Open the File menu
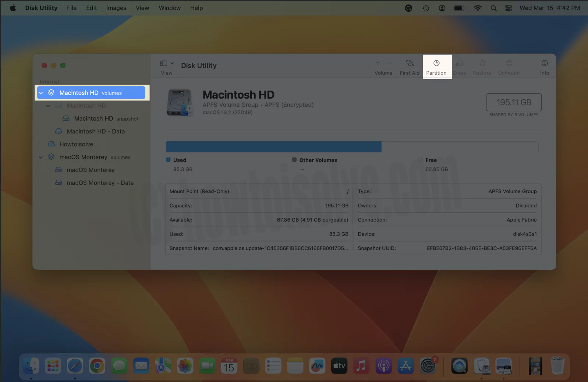The height and width of the screenshot is (382, 588). click(72, 8)
